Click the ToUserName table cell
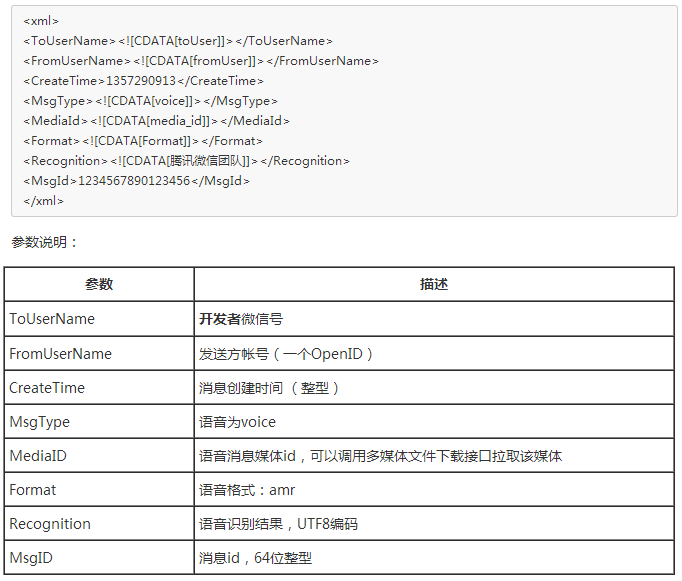The height and width of the screenshot is (581, 682). tap(52, 319)
